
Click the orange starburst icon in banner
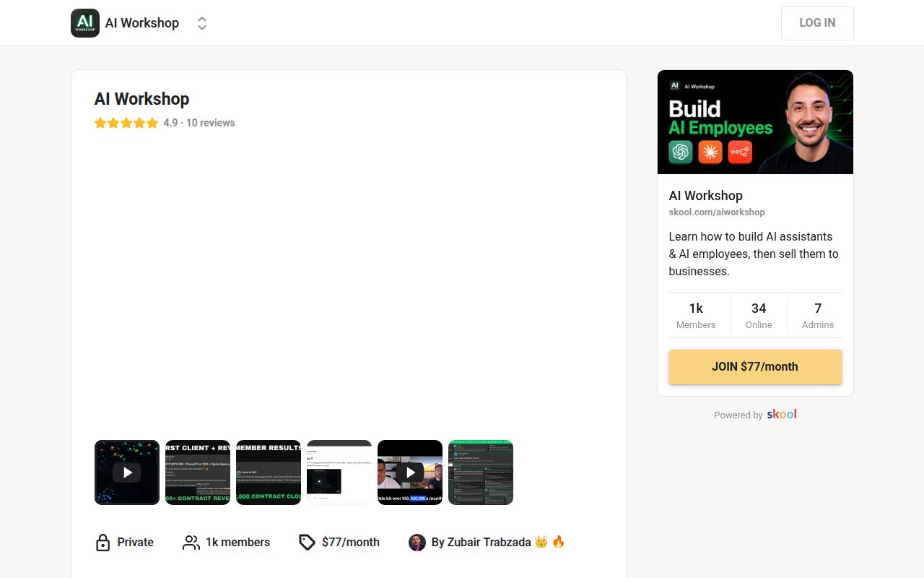coord(710,152)
